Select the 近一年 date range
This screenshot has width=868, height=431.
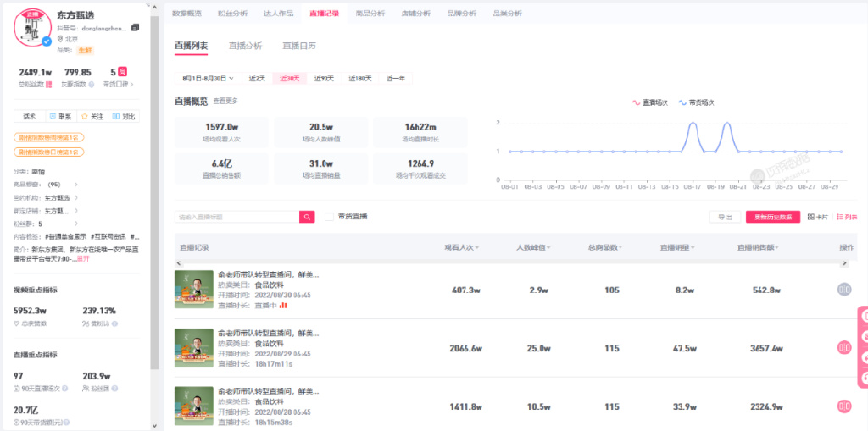click(395, 79)
